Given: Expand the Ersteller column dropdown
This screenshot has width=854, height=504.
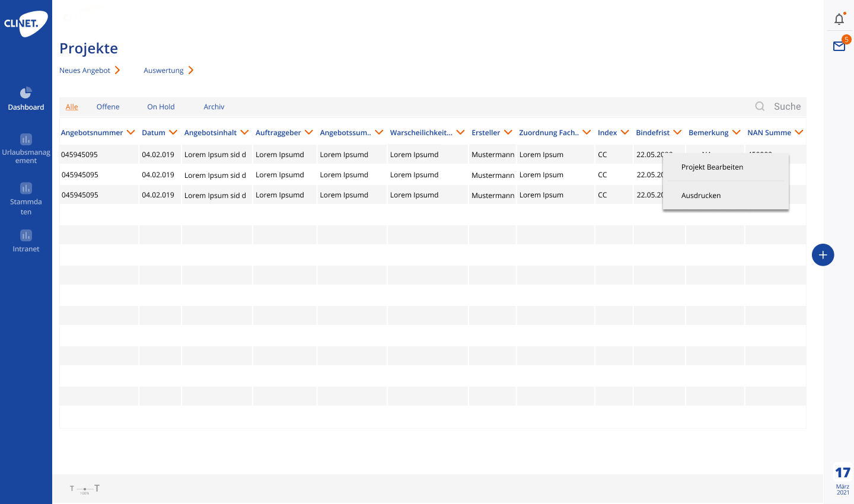Looking at the screenshot, I should point(508,132).
